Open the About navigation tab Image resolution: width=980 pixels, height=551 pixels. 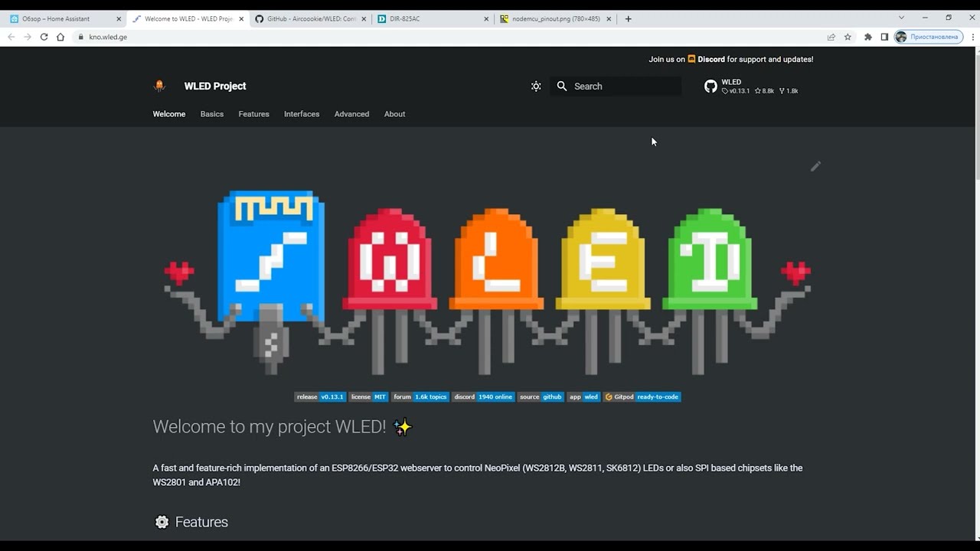pyautogui.click(x=394, y=114)
